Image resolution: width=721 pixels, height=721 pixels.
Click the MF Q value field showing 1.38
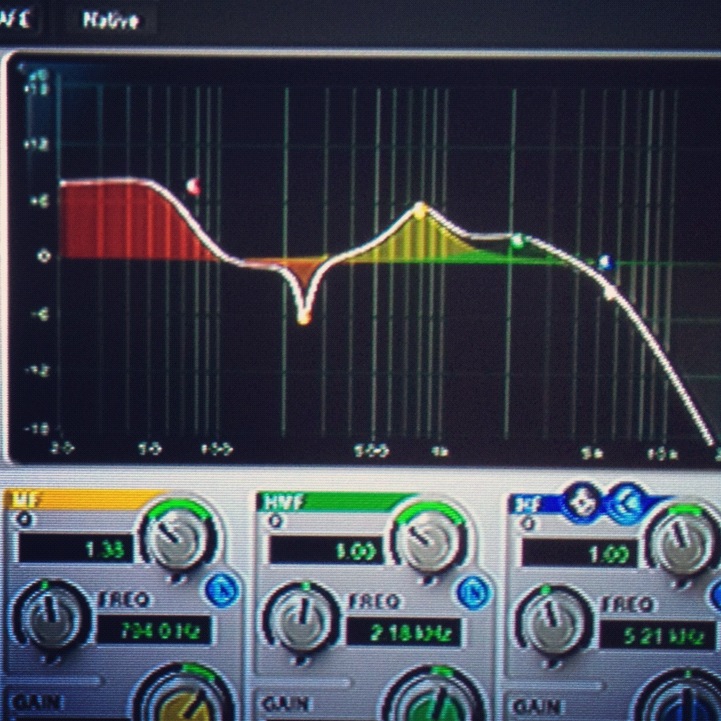tap(75, 549)
